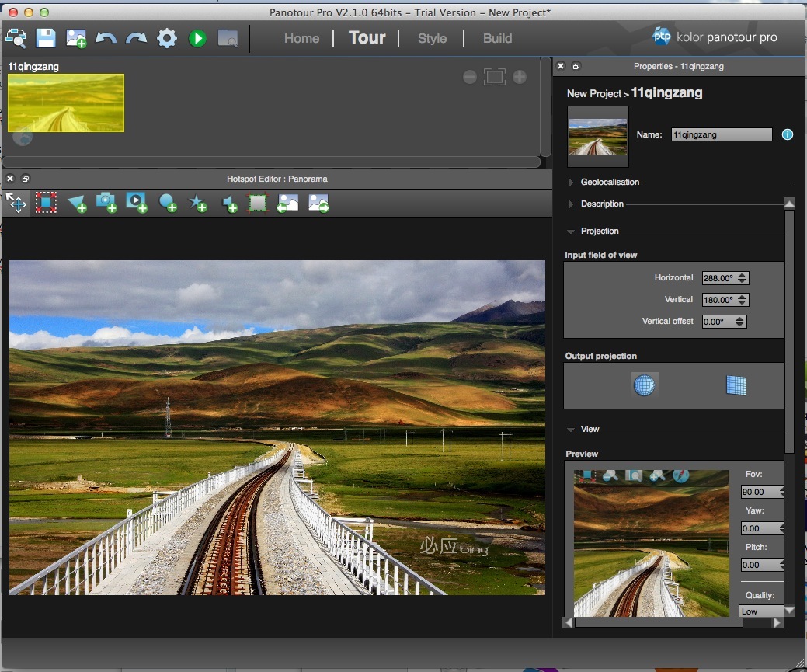Toggle the move/select arrows tool in Hotspot Editor
Image resolution: width=807 pixels, height=672 pixels.
[x=16, y=203]
